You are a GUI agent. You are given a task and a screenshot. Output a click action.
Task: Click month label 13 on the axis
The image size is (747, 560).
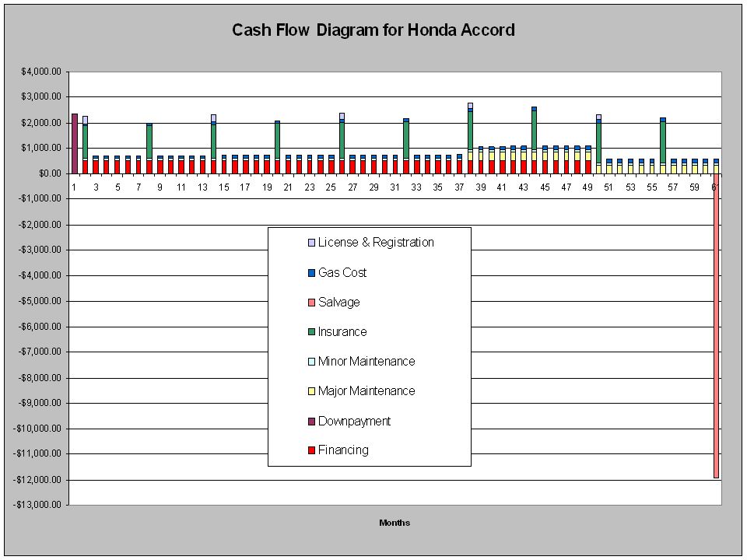[x=202, y=187]
